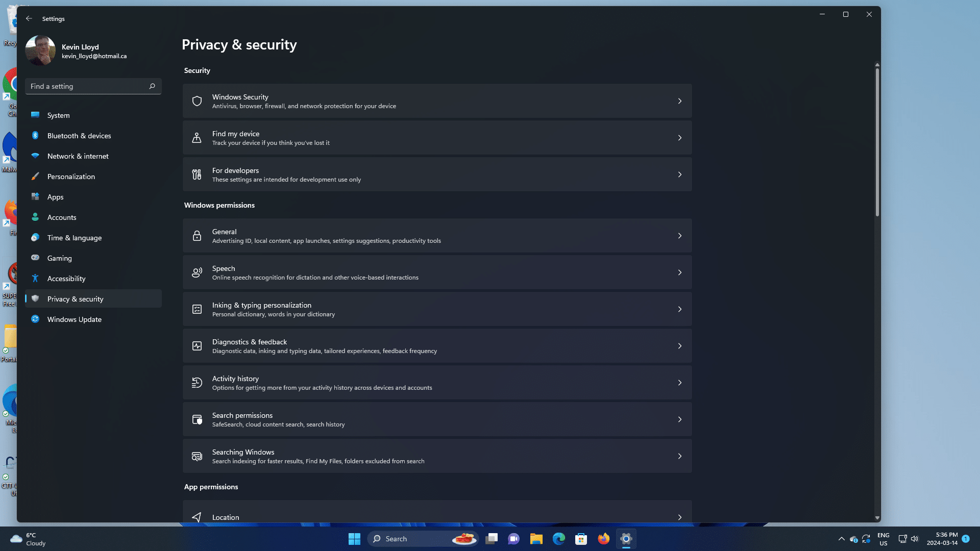The height and width of the screenshot is (551, 980).
Task: Click the Find my device person icon
Action: tap(197, 137)
